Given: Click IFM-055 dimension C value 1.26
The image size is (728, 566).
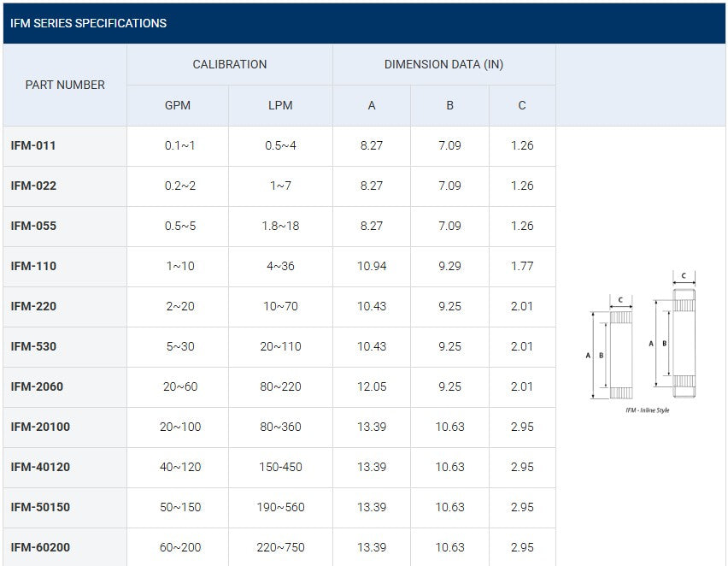Looking at the screenshot, I should coord(522,226).
